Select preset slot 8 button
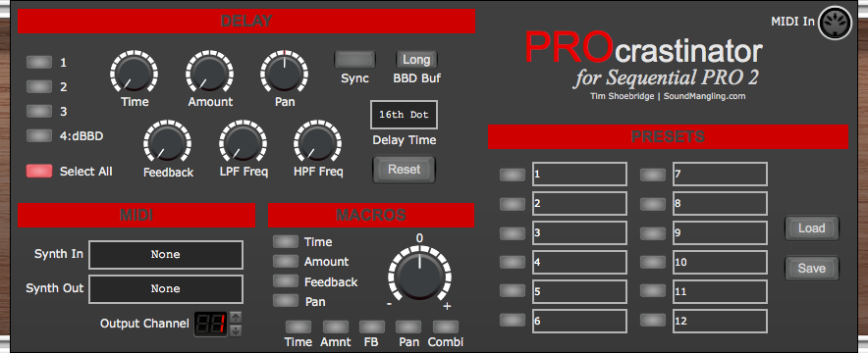 tap(653, 204)
